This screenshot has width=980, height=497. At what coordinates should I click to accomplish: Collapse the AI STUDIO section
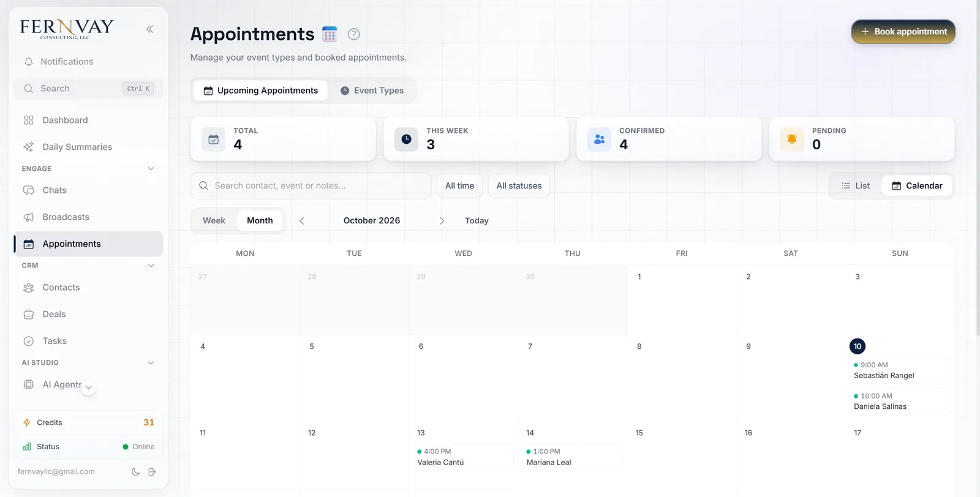click(x=151, y=363)
